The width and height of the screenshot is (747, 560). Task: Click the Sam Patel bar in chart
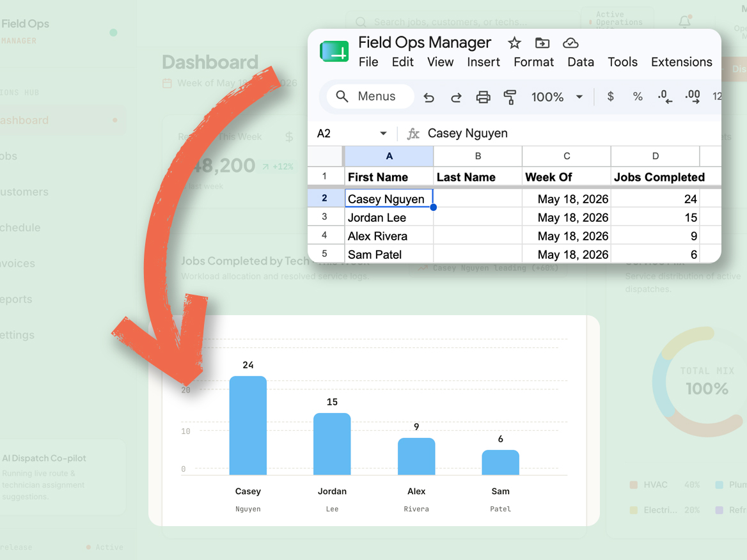500,462
